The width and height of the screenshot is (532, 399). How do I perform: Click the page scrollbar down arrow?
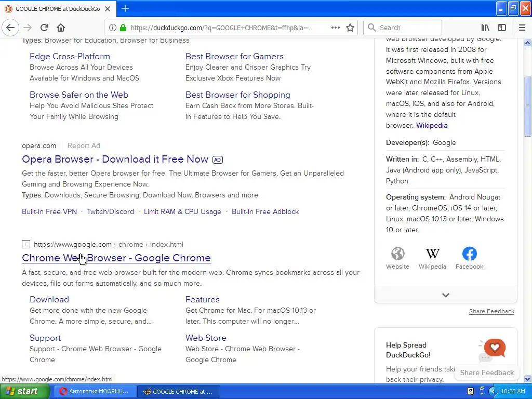coord(527,379)
